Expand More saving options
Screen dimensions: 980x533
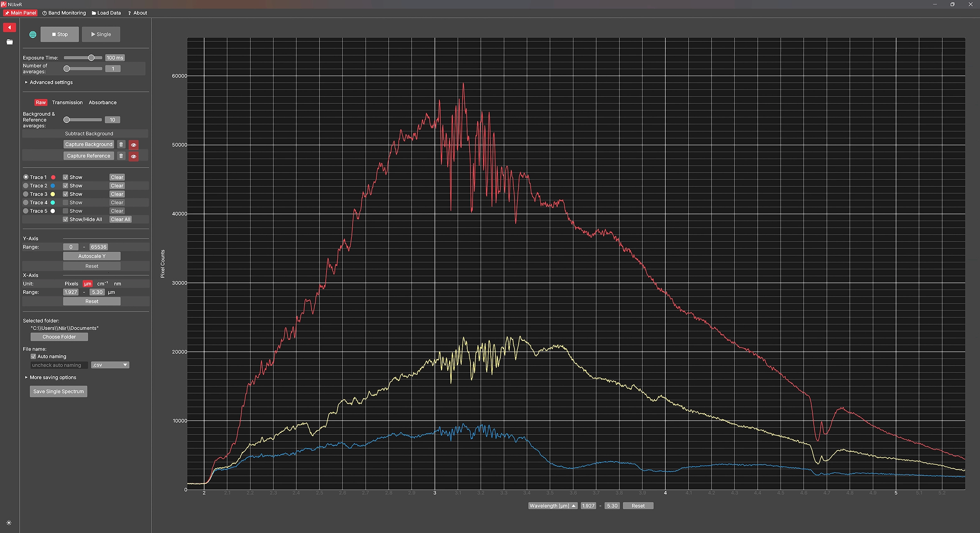tap(52, 377)
